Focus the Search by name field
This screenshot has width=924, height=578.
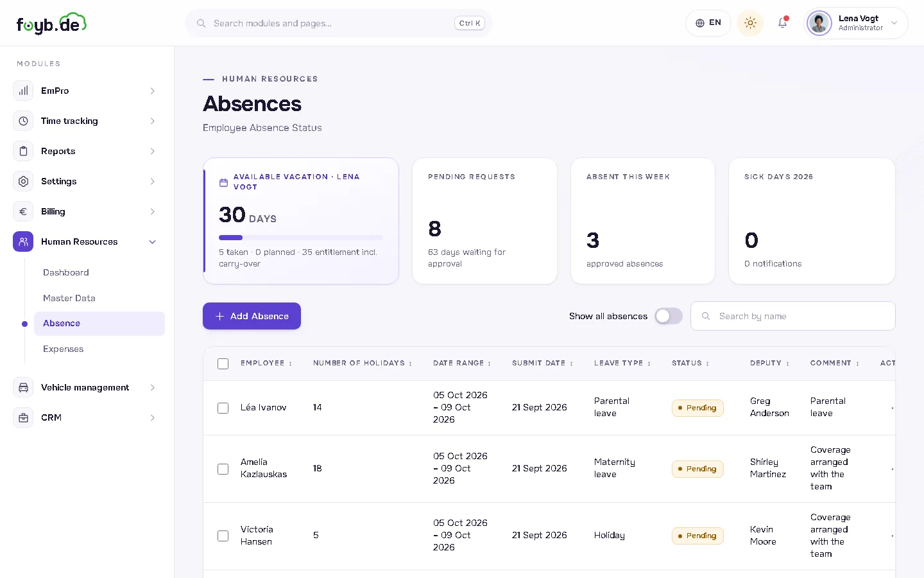(x=792, y=316)
